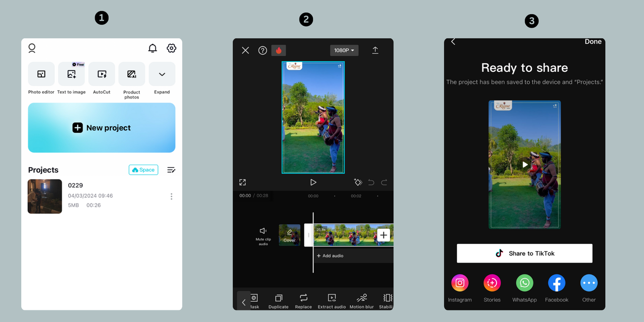Open the three-dot menu for project 0229
Image resolution: width=644 pixels, height=322 pixels.
pyautogui.click(x=172, y=196)
